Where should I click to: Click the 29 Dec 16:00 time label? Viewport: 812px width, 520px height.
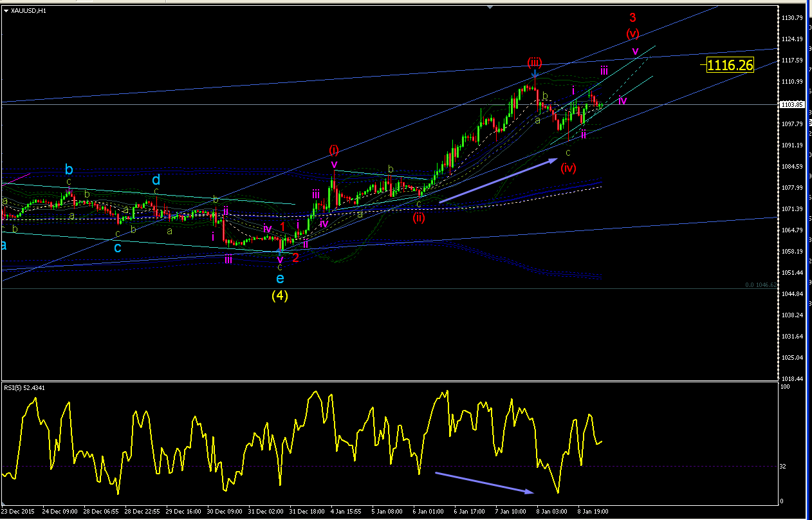182,512
